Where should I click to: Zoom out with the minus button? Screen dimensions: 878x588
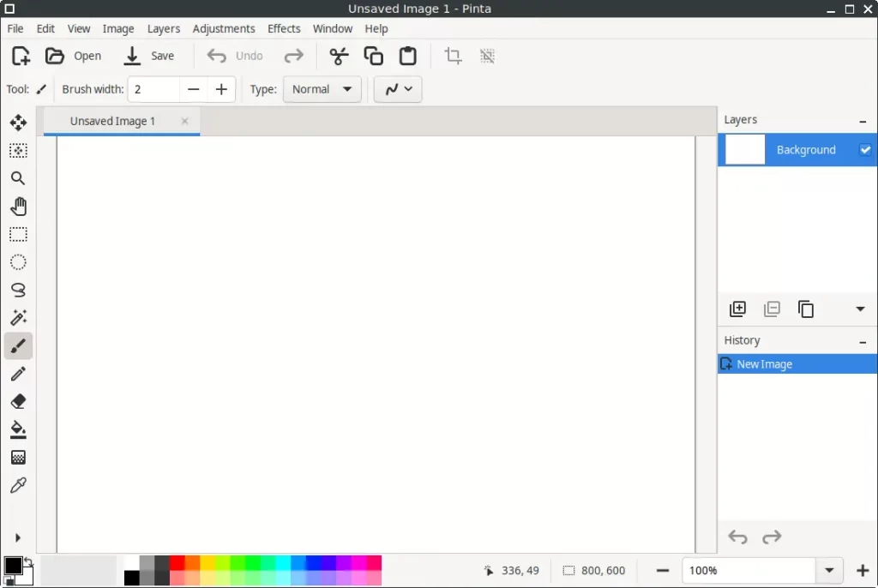(x=663, y=571)
